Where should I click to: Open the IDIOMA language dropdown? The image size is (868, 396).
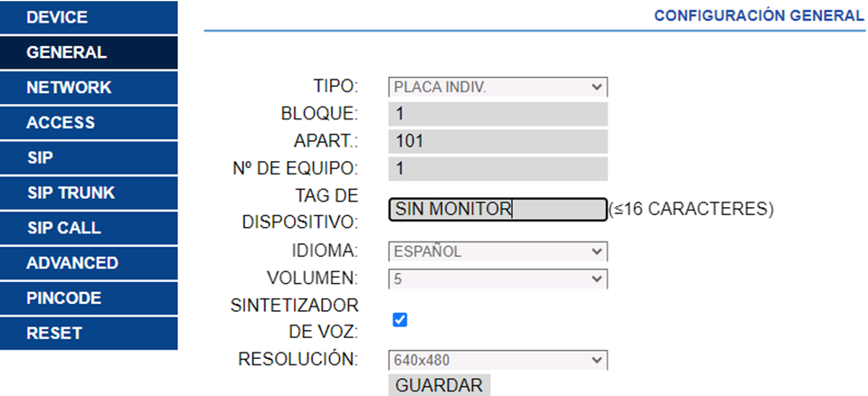pos(497,251)
